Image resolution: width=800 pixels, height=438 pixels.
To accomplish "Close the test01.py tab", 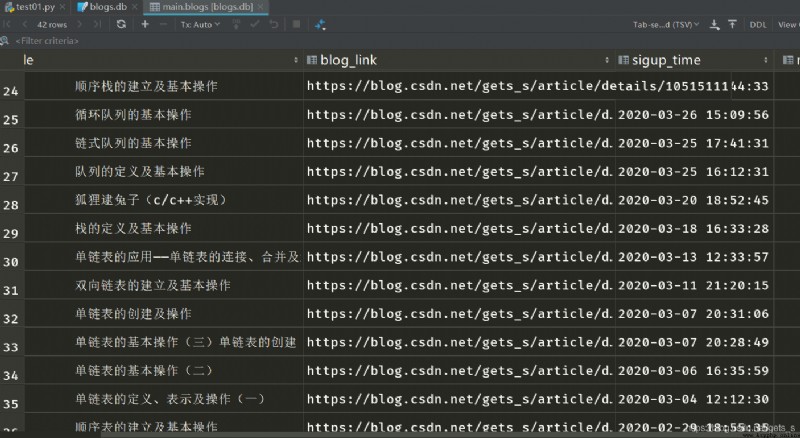I will (x=62, y=7).
